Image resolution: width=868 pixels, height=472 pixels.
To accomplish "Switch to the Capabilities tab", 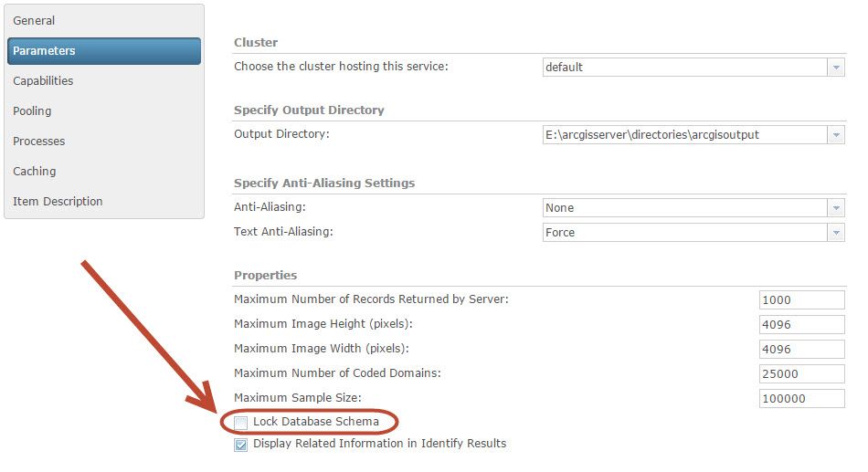I will [x=43, y=81].
